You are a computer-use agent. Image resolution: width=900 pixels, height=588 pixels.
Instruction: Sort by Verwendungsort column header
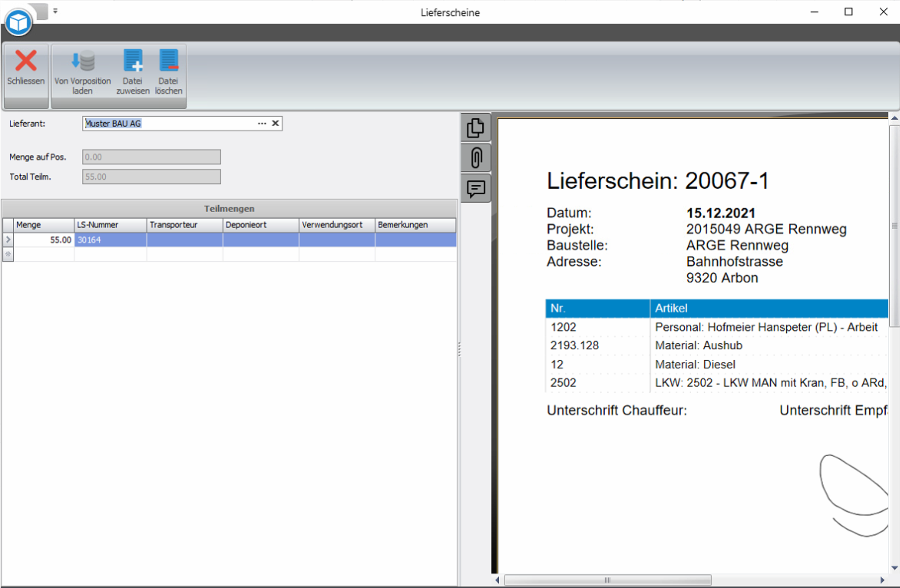(x=337, y=225)
